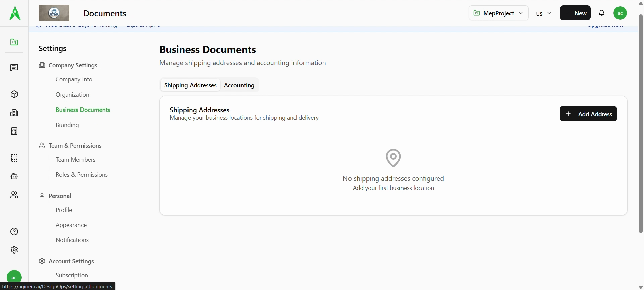
Task: Click the Aginera logo icon
Action: (x=15, y=13)
